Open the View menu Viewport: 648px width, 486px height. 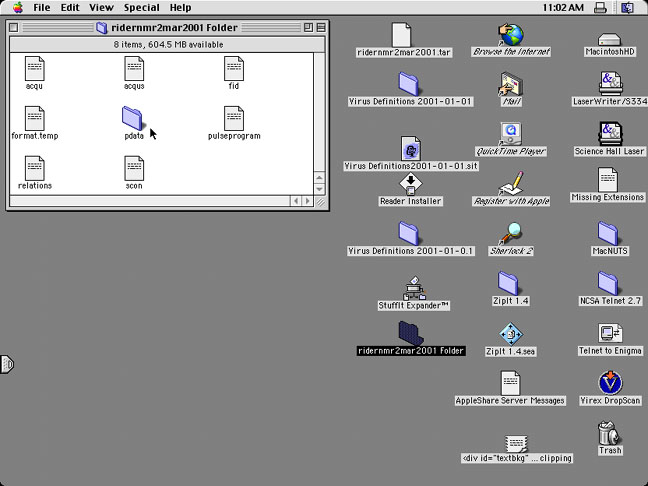click(x=101, y=7)
